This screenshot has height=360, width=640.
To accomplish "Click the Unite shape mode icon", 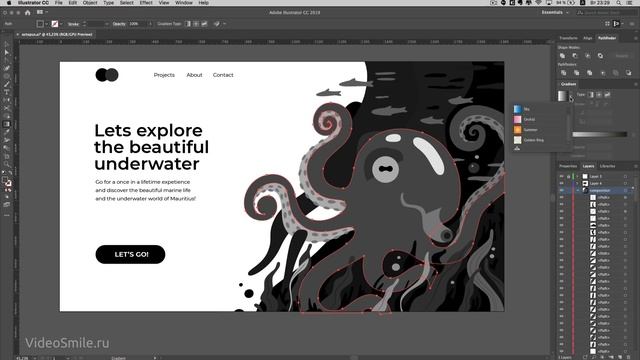I will [562, 56].
